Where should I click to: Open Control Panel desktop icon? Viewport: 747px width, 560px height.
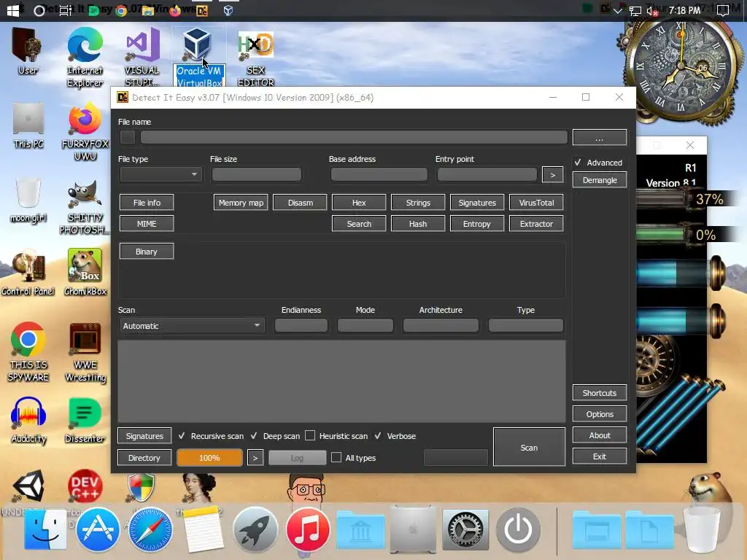(28, 273)
